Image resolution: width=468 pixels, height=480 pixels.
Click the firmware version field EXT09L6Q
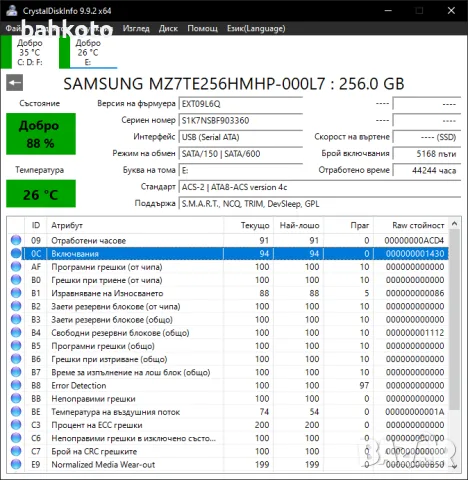click(241, 104)
